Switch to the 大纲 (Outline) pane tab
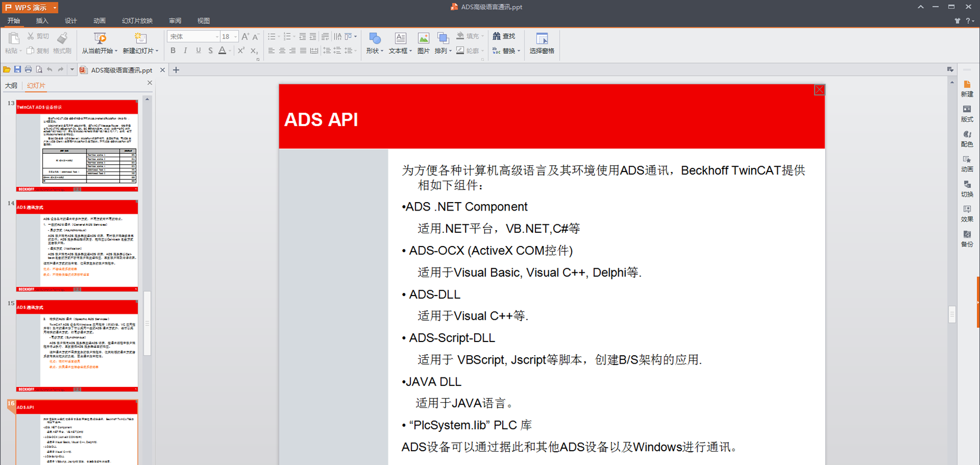Image resolution: width=980 pixels, height=465 pixels. pyautogui.click(x=11, y=85)
